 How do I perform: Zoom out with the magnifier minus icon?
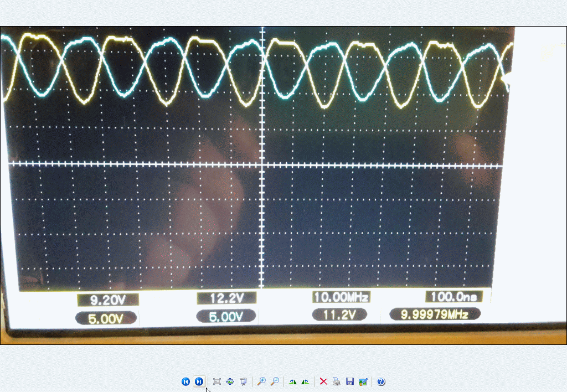[x=275, y=381]
